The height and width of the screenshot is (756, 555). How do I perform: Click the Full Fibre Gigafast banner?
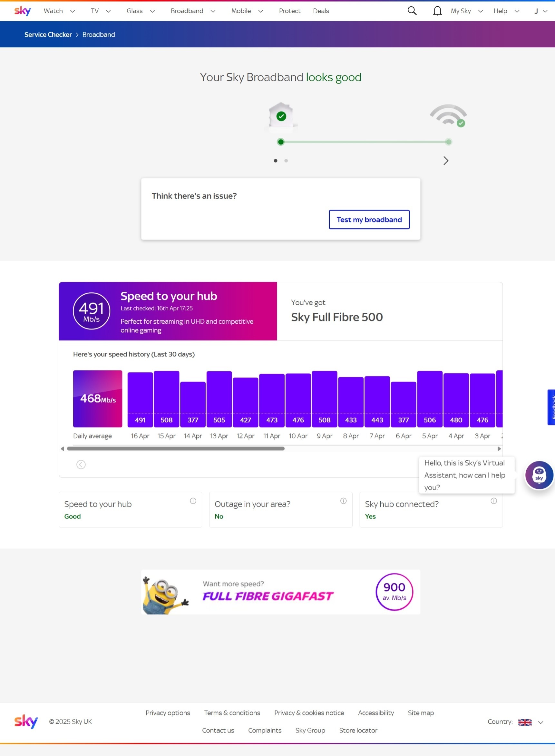[280, 592]
